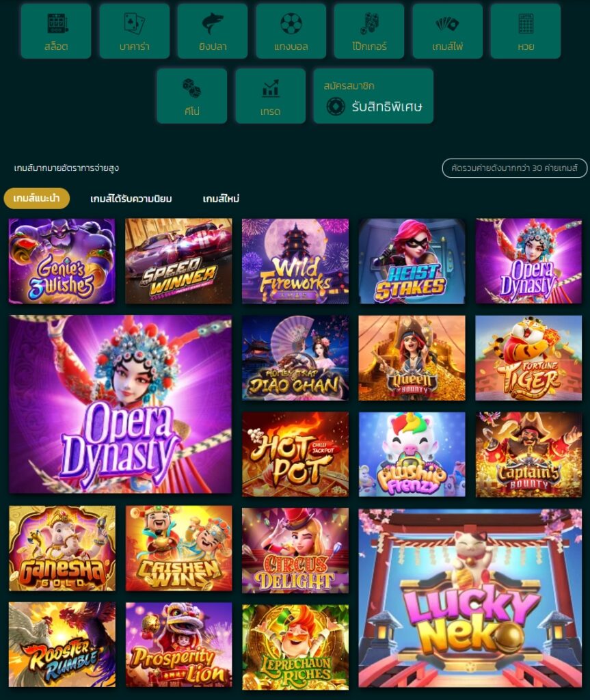Open the fish shooting category (ยิงปลา)
Screen dimensions: 590x700
[x=213, y=31]
